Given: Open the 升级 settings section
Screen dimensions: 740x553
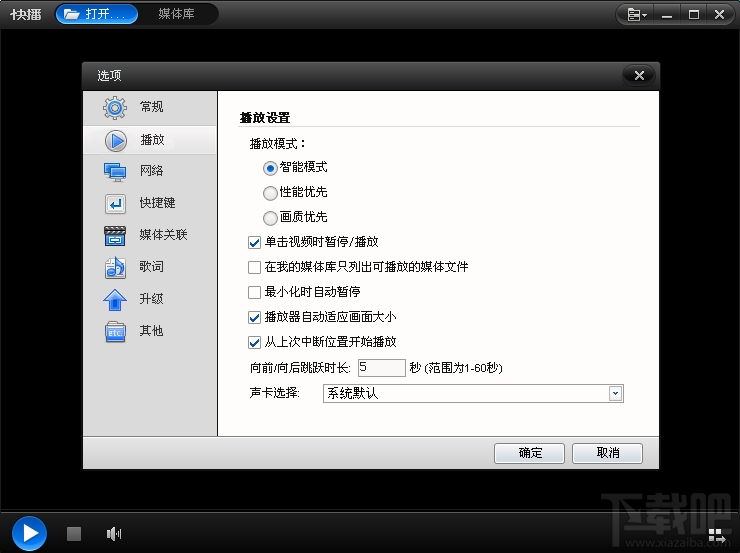Looking at the screenshot, I should click(x=150, y=299).
